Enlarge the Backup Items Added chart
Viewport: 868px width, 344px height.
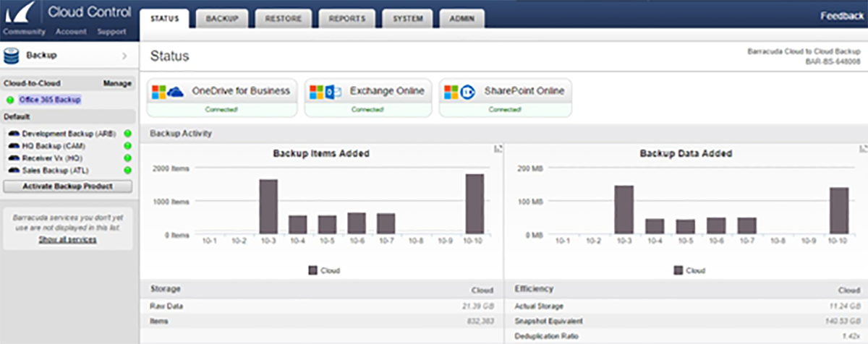tap(498, 148)
